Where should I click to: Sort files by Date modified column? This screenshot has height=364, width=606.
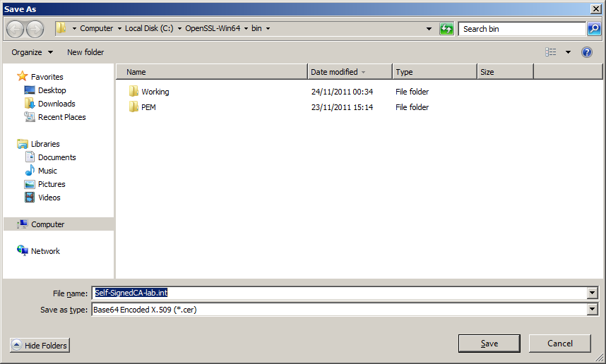334,72
